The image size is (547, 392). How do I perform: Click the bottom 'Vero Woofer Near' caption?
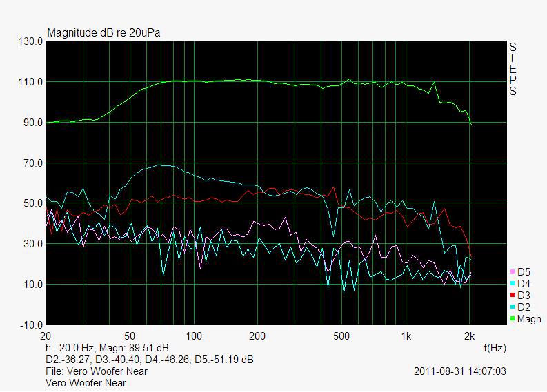pyautogui.click(x=86, y=383)
